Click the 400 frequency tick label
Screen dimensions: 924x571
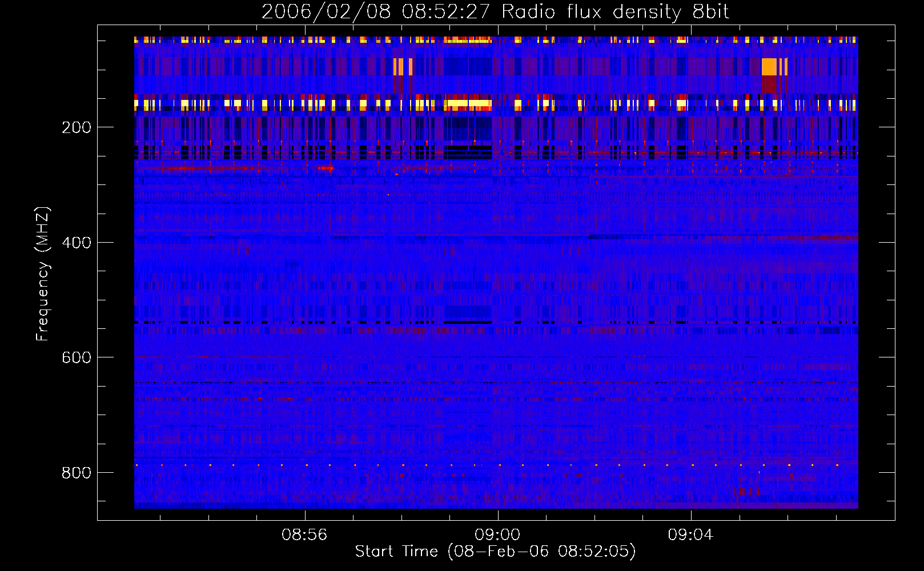(77, 243)
